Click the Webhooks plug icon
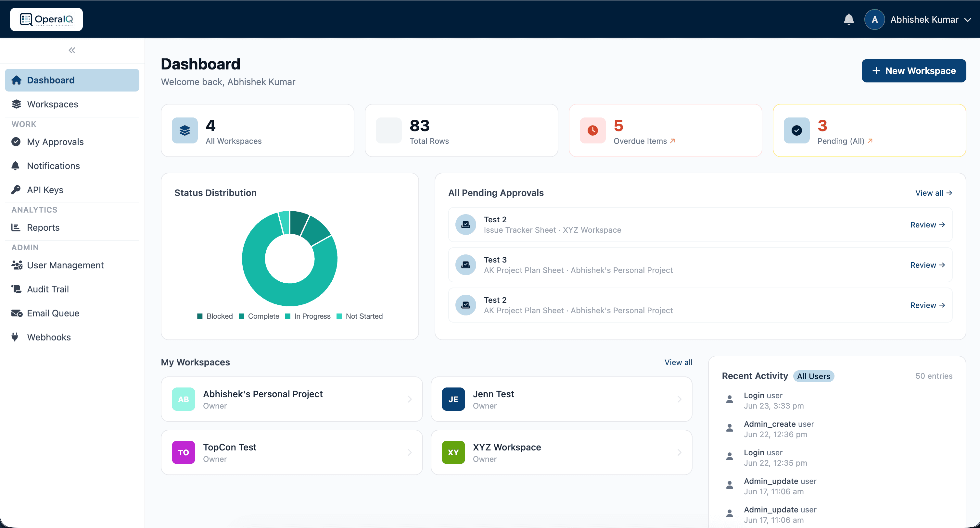 [x=15, y=337]
